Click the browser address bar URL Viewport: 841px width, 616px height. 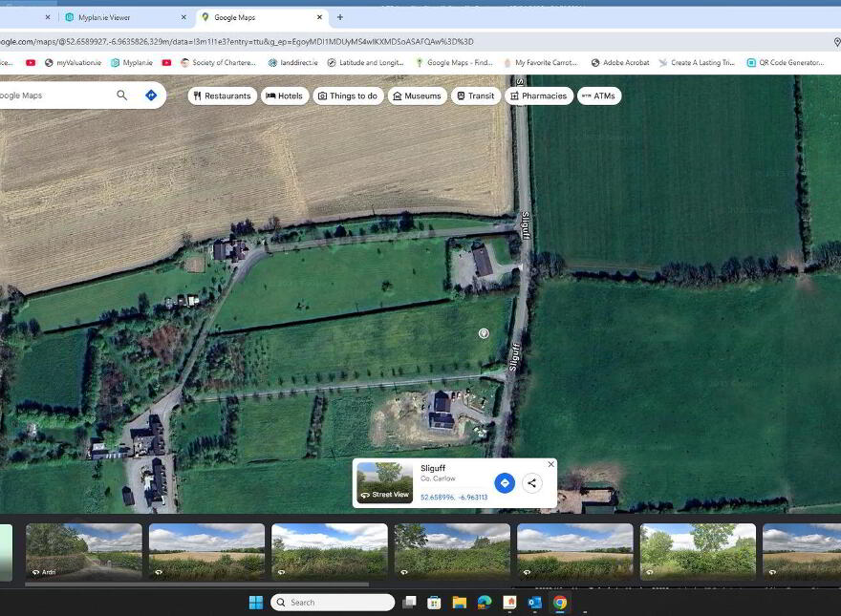click(x=236, y=42)
